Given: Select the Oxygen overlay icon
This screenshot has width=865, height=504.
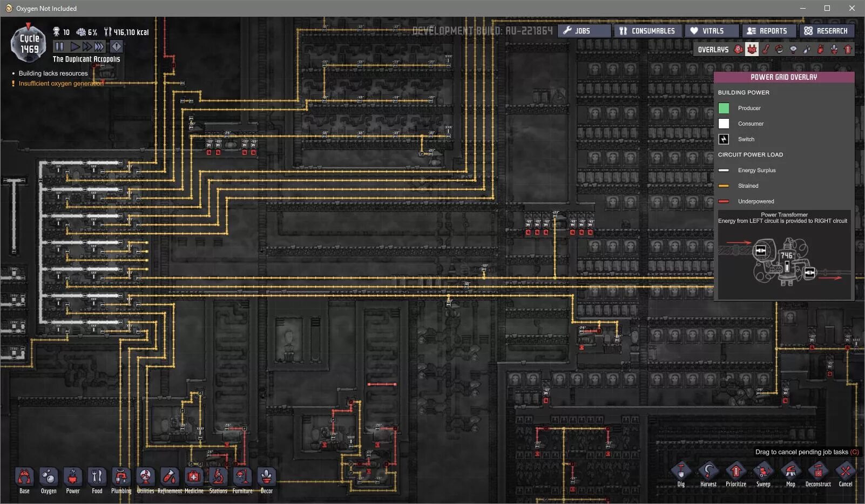Looking at the screenshot, I should click(x=738, y=49).
